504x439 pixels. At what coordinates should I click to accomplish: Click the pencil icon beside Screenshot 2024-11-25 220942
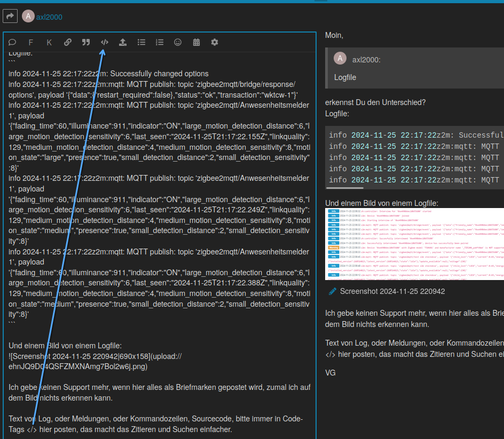coord(333,291)
